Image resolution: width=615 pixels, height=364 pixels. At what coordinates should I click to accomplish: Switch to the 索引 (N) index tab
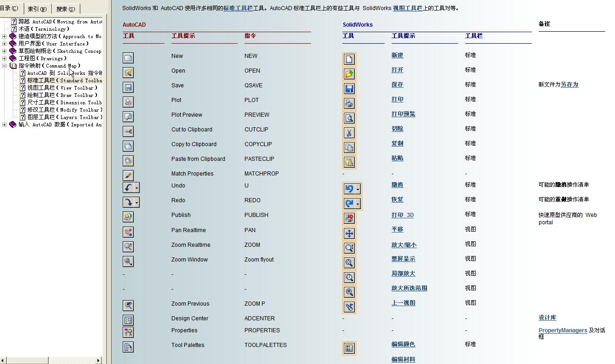pyautogui.click(x=37, y=9)
